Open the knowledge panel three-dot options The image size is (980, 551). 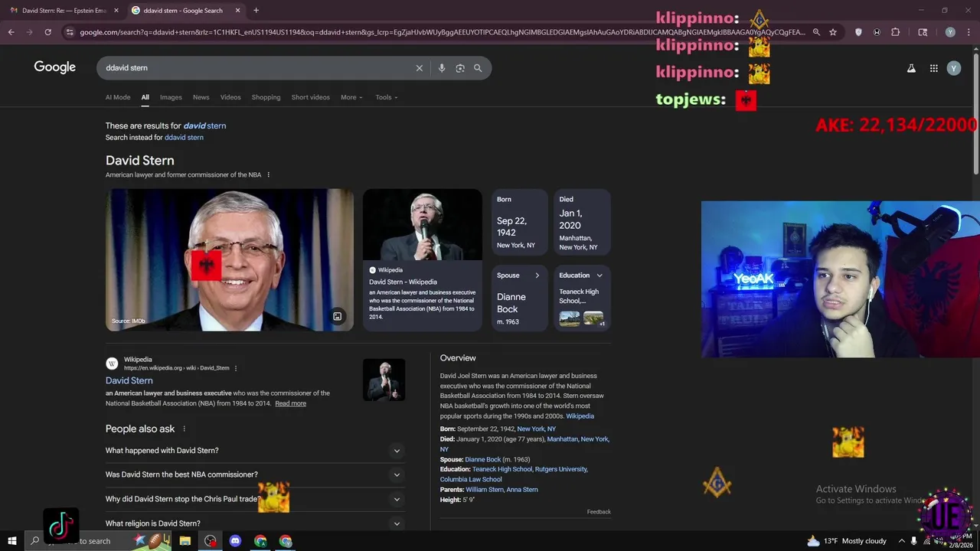click(x=268, y=175)
